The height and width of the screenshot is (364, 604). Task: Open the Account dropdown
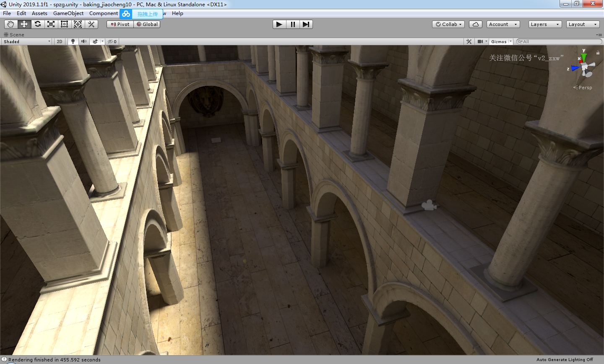click(x=503, y=24)
